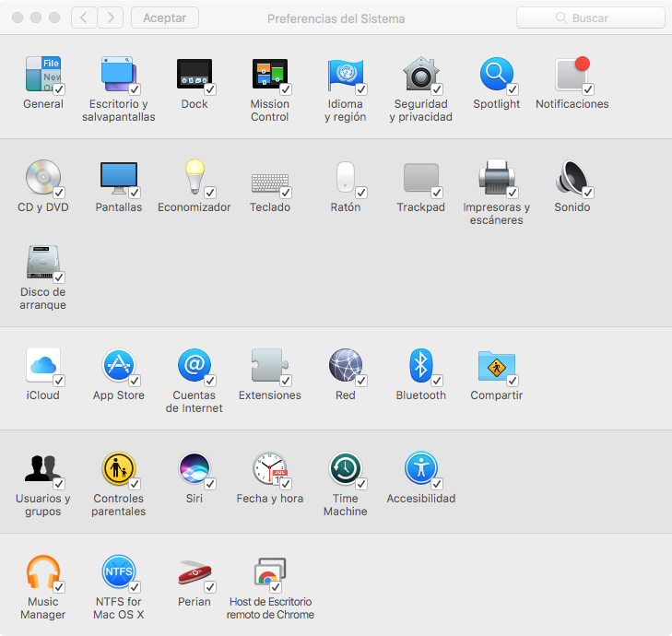Open the CD y DVD disc icon

coord(42,177)
